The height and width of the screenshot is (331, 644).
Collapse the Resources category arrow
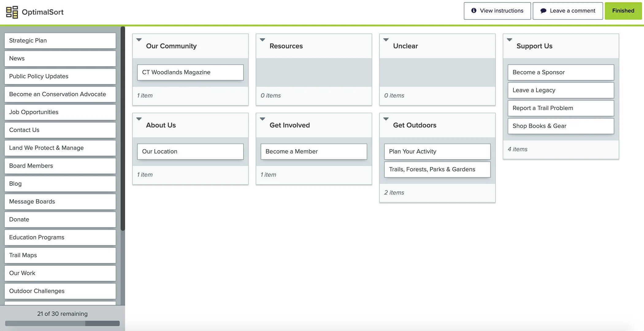(x=263, y=40)
